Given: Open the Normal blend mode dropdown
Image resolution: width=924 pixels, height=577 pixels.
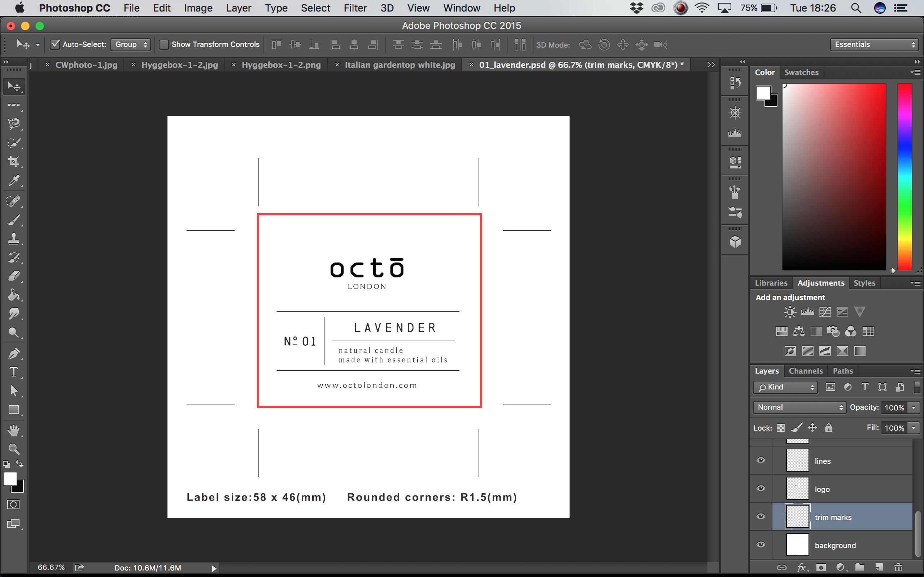Looking at the screenshot, I should 799,407.
